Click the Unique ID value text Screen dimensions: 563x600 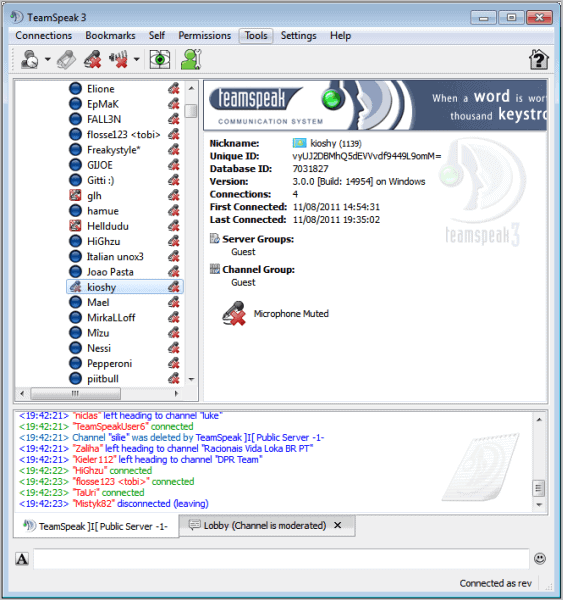[x=367, y=156]
